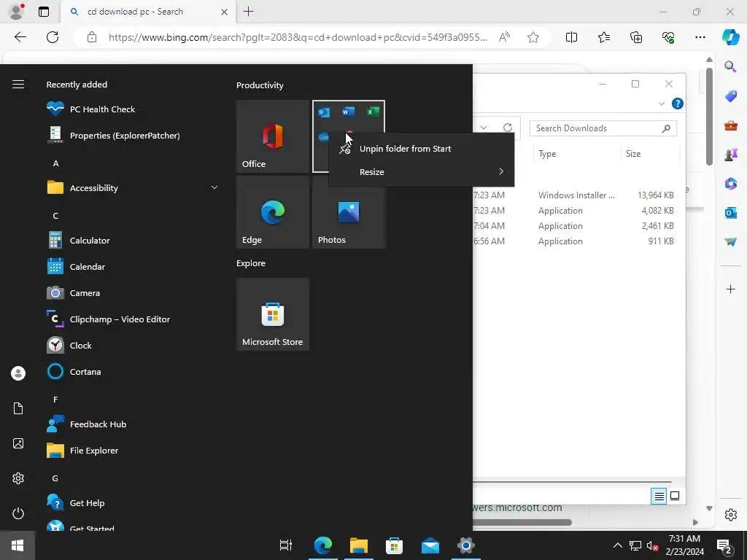Show hidden system tray icons
The height and width of the screenshot is (560, 747).
click(x=617, y=545)
